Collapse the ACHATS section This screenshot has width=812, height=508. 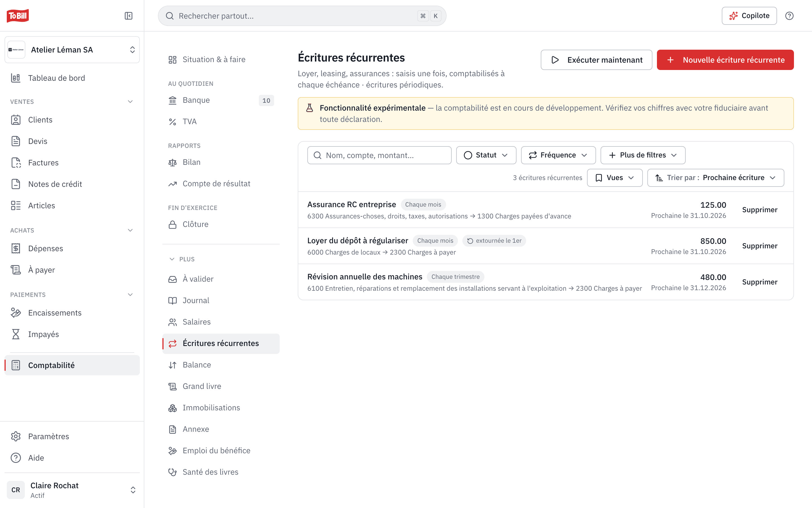(x=130, y=230)
